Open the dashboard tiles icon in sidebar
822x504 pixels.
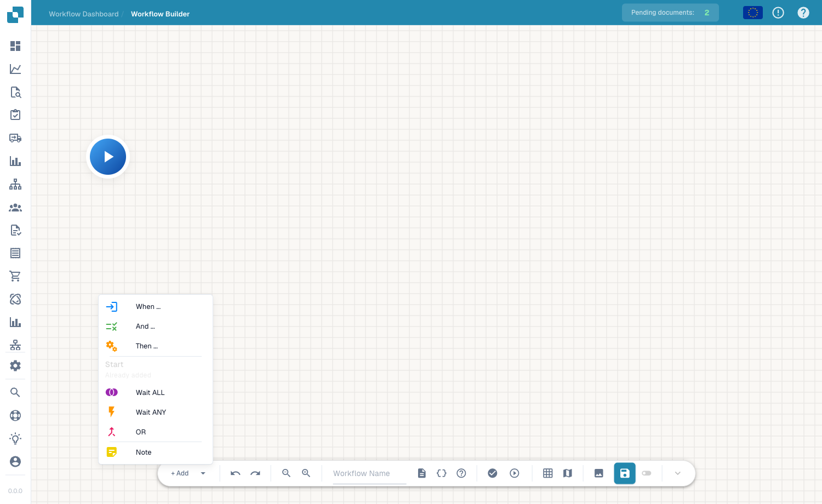(x=15, y=46)
